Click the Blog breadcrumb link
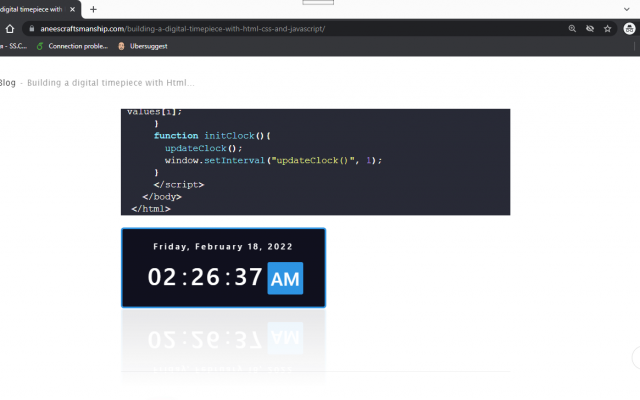Image resolution: width=640 pixels, height=400 pixels. [7, 83]
